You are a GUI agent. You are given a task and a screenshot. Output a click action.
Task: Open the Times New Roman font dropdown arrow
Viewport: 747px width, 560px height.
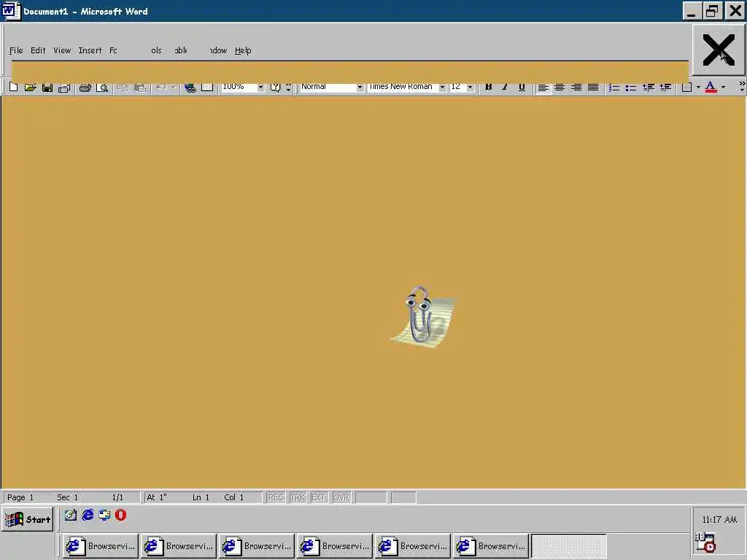(x=442, y=87)
